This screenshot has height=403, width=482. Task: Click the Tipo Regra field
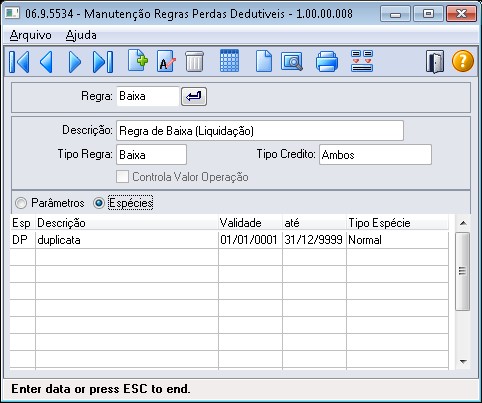tap(151, 155)
